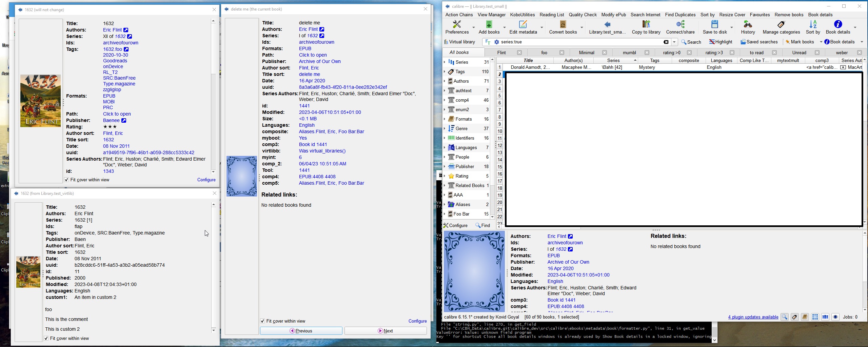Open Manage categories from the toolbar
Viewport: 868px width, 347px height.
coord(781,27)
